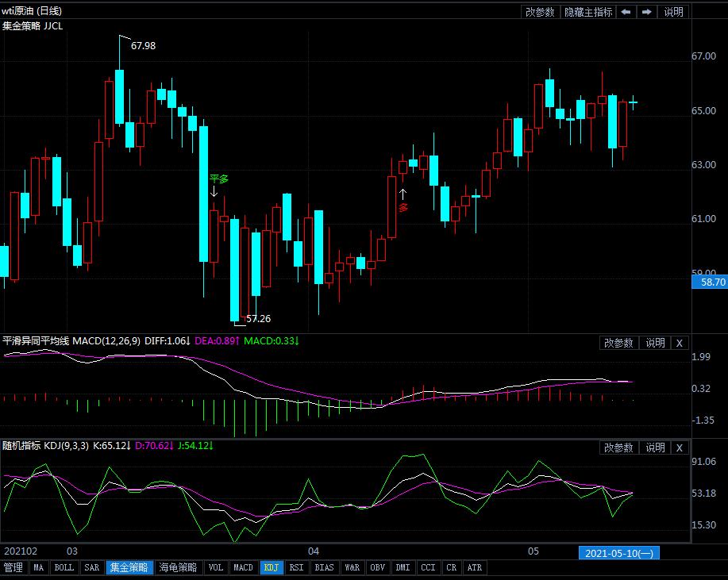Image resolution: width=728 pixels, height=580 pixels.
Task: Switch to the RSI indicator tab
Action: (x=296, y=568)
